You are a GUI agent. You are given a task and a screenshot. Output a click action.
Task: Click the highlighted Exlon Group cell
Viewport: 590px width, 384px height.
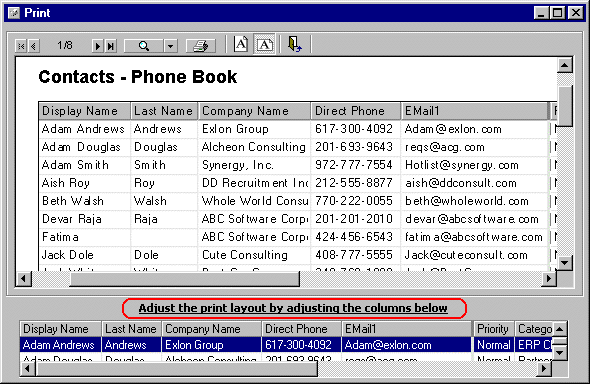pos(211,345)
